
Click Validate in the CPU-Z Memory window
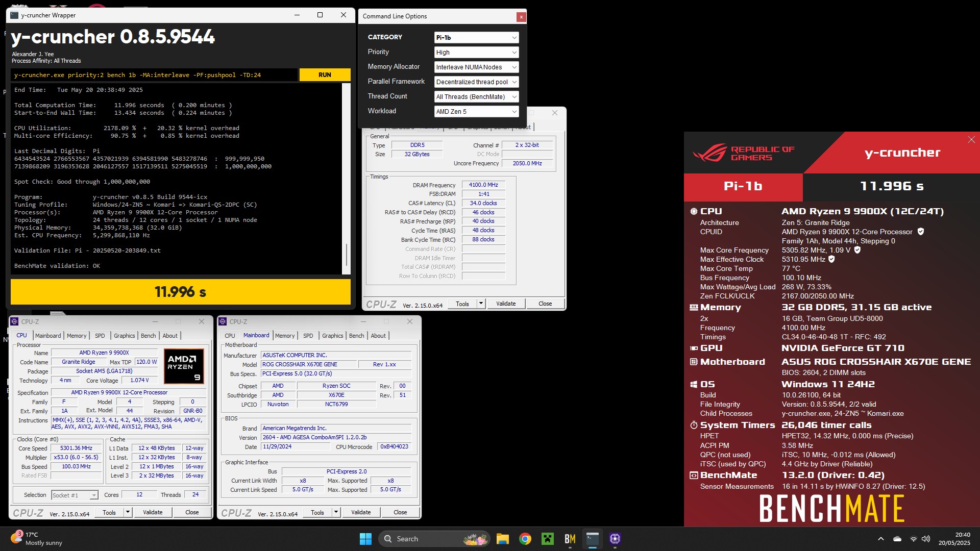[506, 304]
